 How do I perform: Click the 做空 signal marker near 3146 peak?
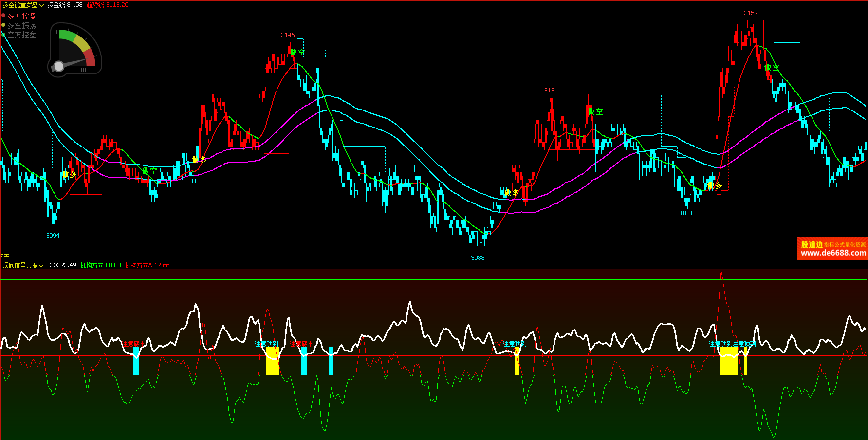(x=297, y=52)
